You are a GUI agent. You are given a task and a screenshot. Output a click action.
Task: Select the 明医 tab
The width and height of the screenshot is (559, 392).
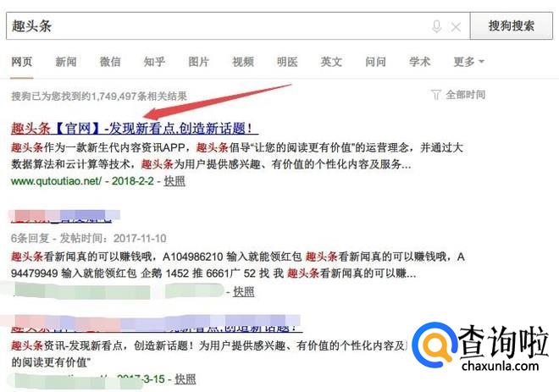pyautogui.click(x=287, y=62)
